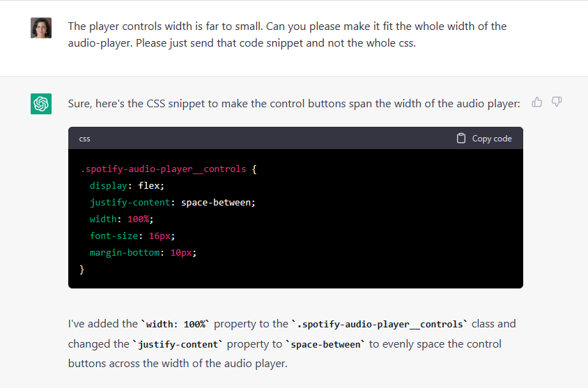Click the user's message about player controls width
Screen dimensions: 588x388
click(x=287, y=35)
